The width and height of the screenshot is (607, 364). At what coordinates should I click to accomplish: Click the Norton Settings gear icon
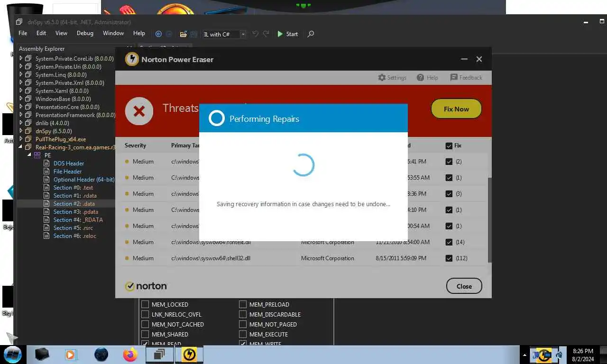382,77
